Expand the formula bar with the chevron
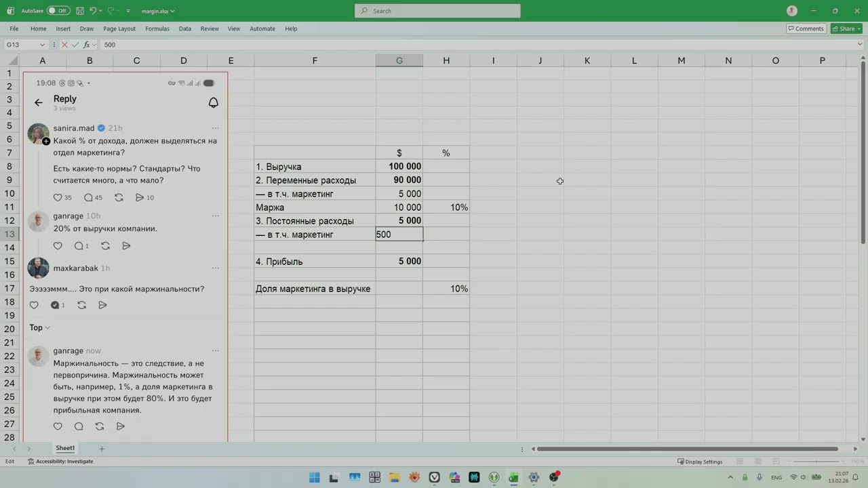Screen dimensions: 868x488 861,45
